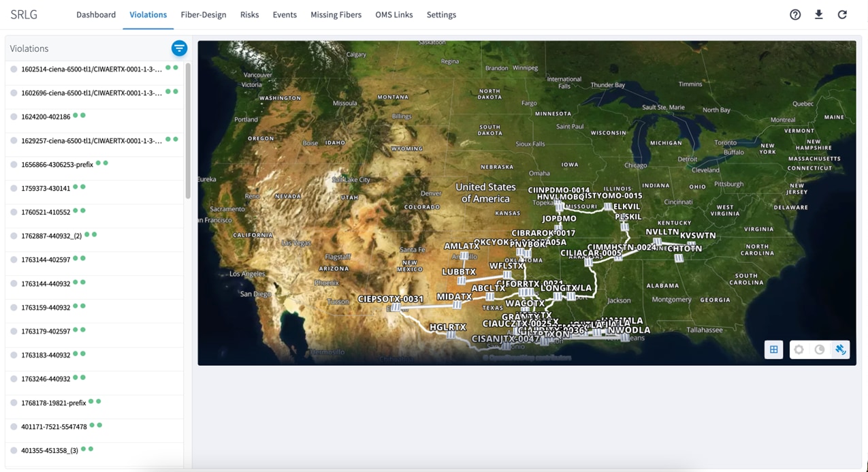The image size is (868, 472).
Task: Click the ABCLTX site marker on map
Action: point(489,297)
